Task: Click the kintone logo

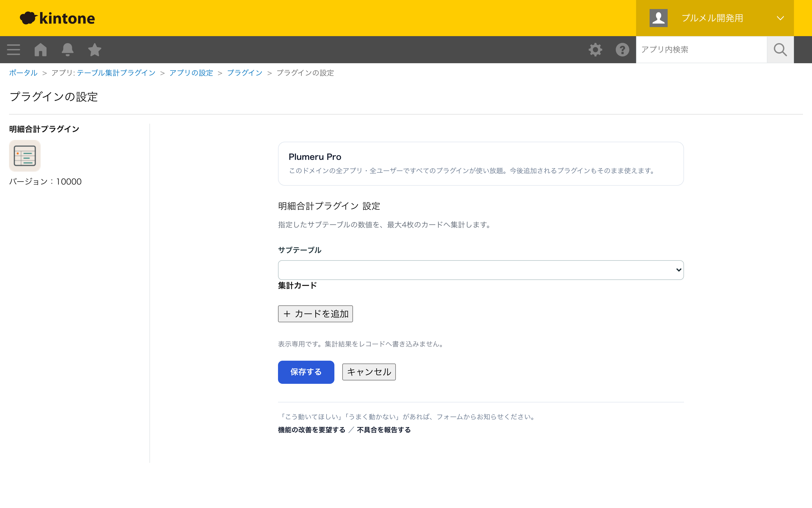Action: tap(58, 18)
